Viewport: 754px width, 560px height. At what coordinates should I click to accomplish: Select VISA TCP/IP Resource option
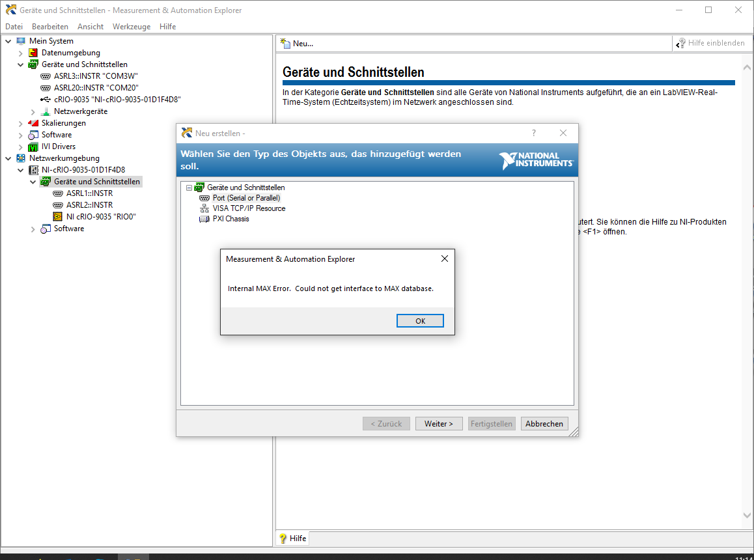[x=249, y=208]
